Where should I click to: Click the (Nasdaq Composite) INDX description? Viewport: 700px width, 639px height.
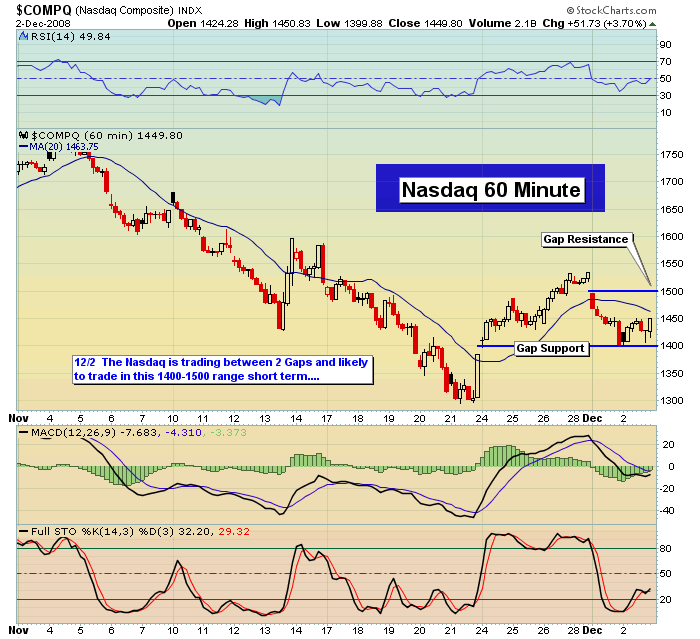pyautogui.click(x=138, y=10)
